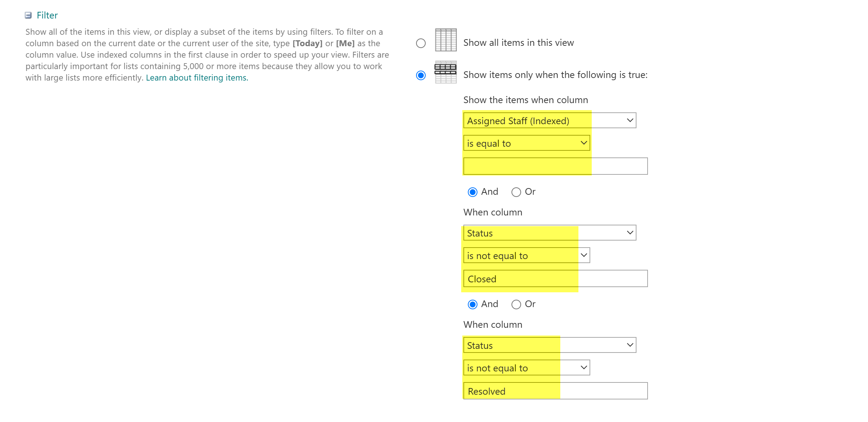Click the 'Closed' value text field
This screenshot has width=868, height=422.
pos(555,279)
